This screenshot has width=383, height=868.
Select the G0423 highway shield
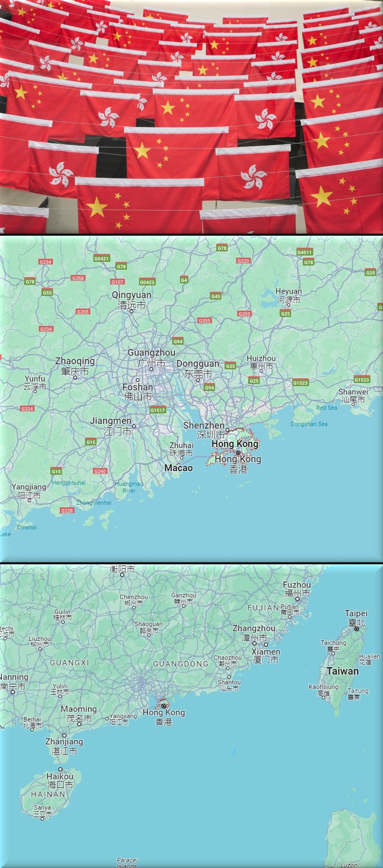[147, 282]
